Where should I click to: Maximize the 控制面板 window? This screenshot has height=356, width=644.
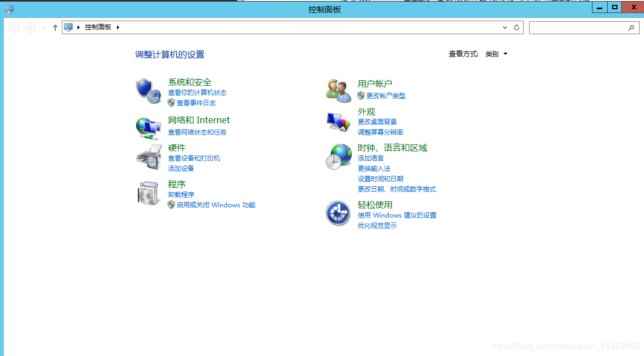pyautogui.click(x=614, y=8)
